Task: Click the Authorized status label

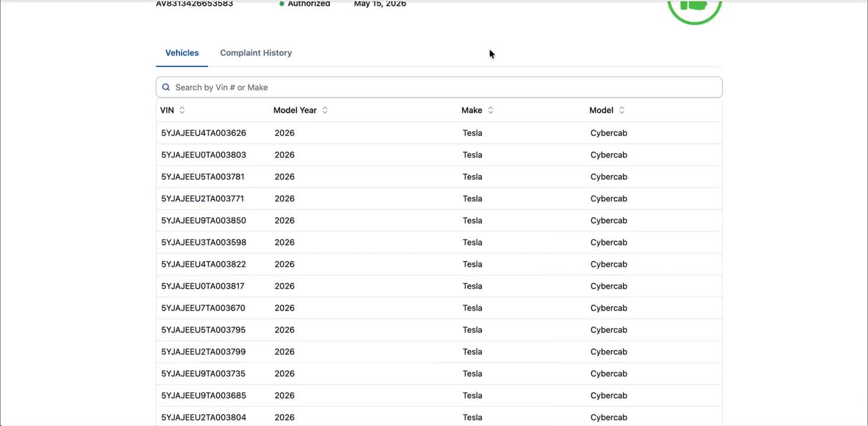Action: (x=309, y=4)
